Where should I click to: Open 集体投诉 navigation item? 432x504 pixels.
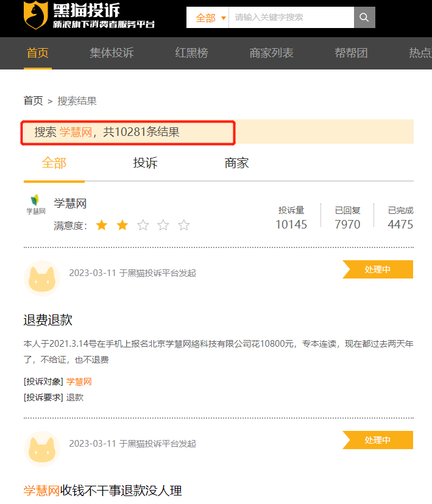pos(112,52)
